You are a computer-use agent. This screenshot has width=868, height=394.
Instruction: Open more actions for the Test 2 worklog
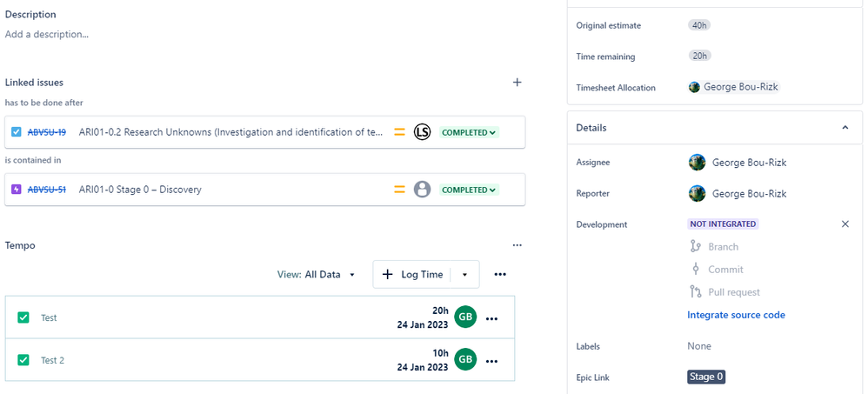pos(492,360)
